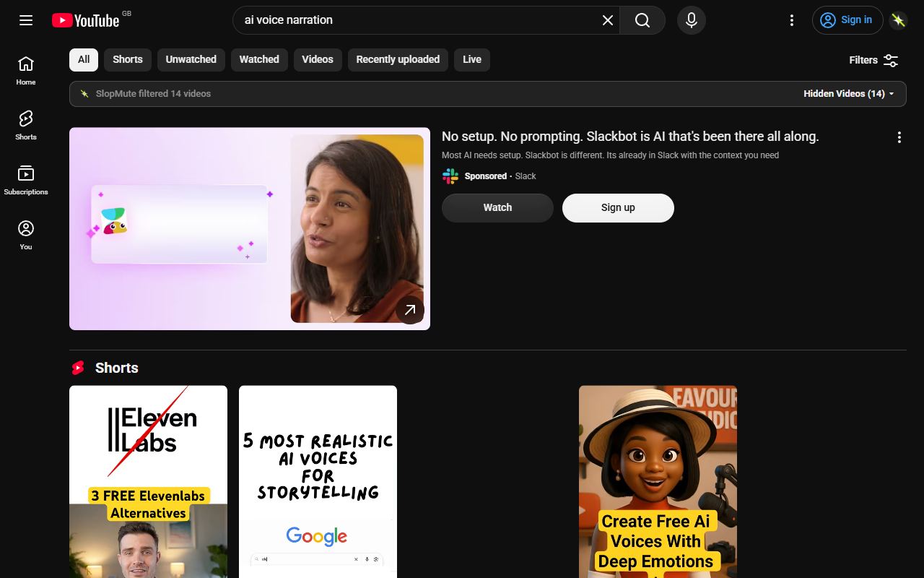
Task: Click the Sign in button
Action: (x=847, y=20)
